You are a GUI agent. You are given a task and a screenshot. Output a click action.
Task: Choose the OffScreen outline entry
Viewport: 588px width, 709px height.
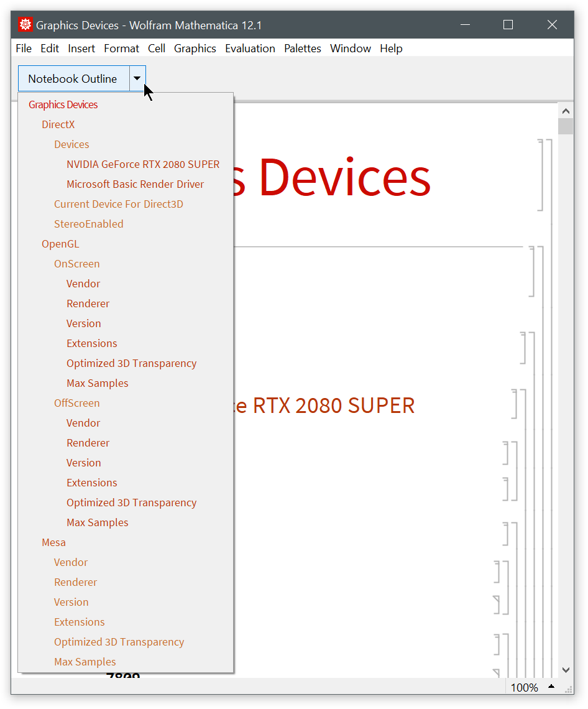point(76,403)
